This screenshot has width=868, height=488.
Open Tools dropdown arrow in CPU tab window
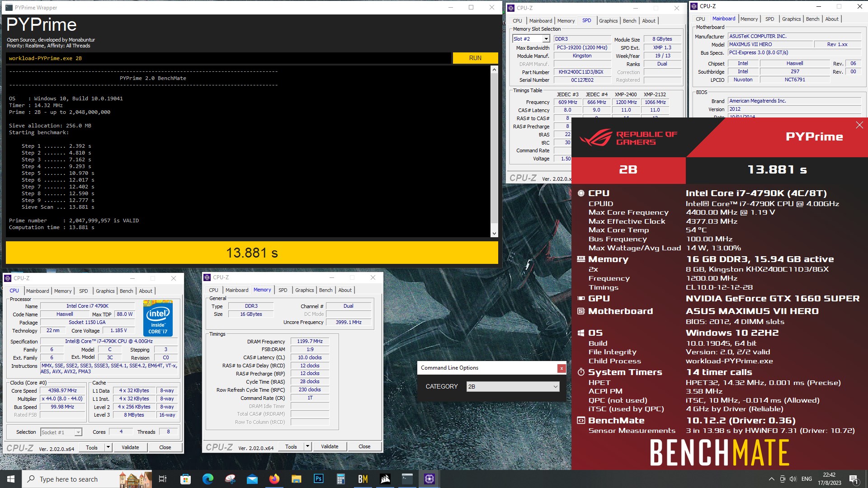108,447
